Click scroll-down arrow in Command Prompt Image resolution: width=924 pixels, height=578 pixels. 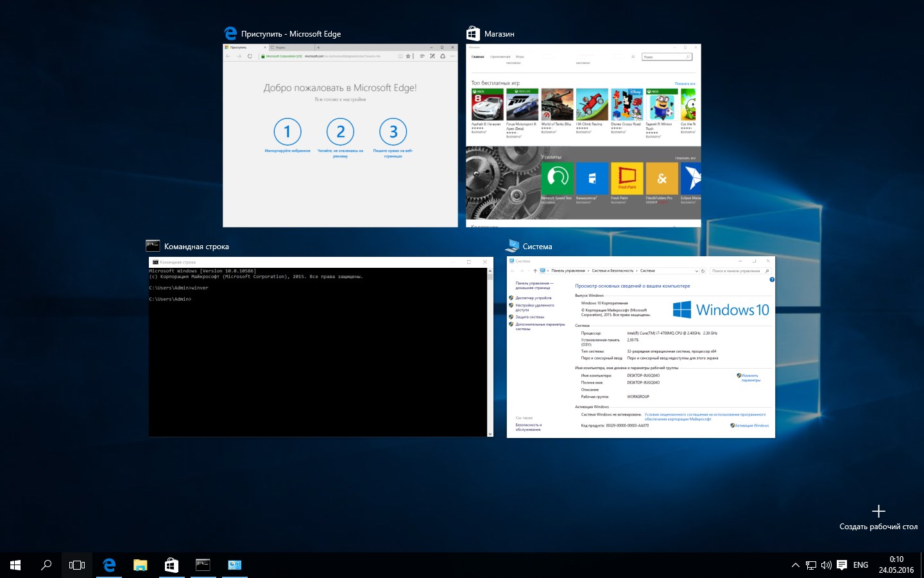tap(490, 434)
